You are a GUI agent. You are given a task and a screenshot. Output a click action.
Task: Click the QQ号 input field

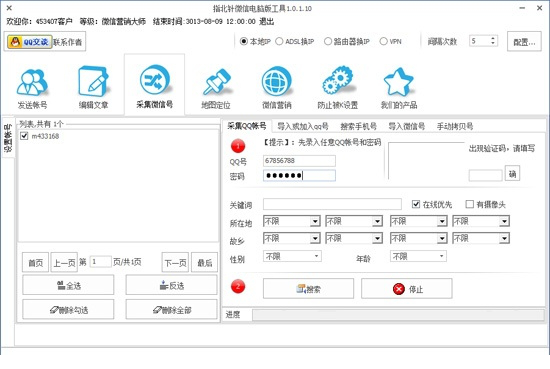(x=299, y=161)
